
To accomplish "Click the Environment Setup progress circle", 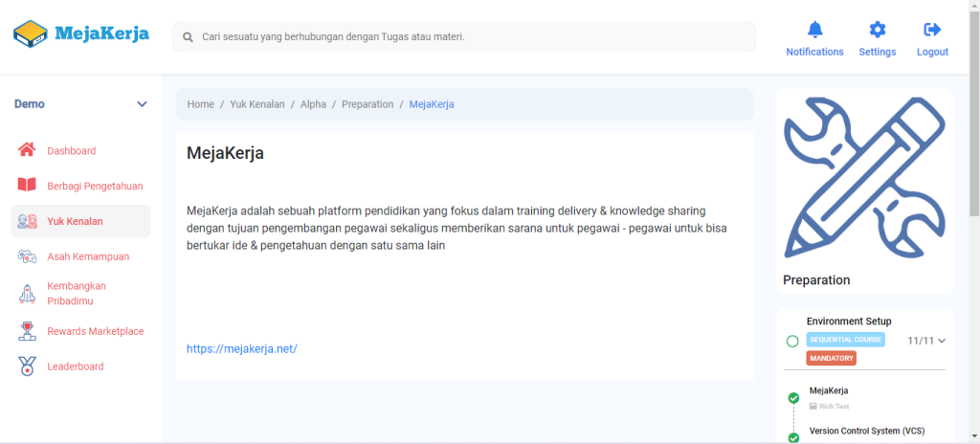I will click(x=792, y=341).
